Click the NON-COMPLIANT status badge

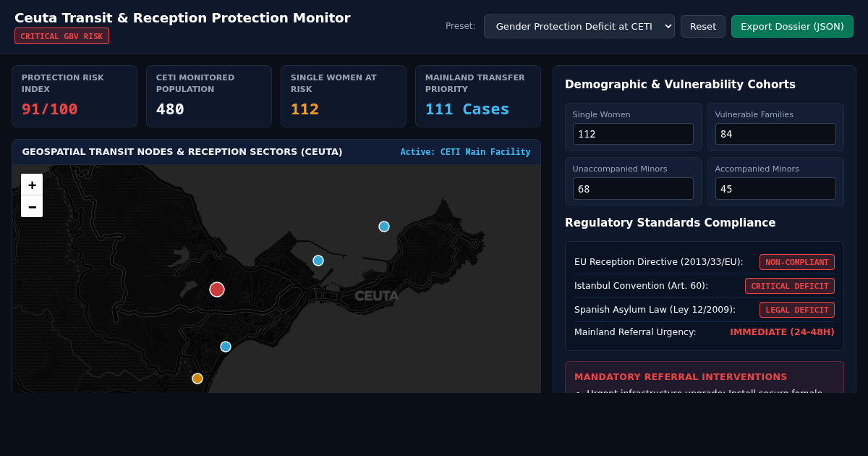(x=797, y=262)
